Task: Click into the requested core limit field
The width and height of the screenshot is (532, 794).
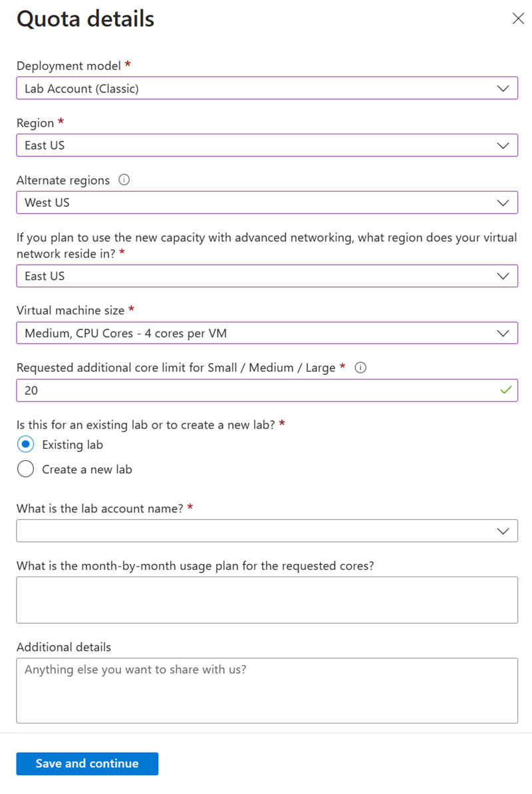Action: (267, 390)
